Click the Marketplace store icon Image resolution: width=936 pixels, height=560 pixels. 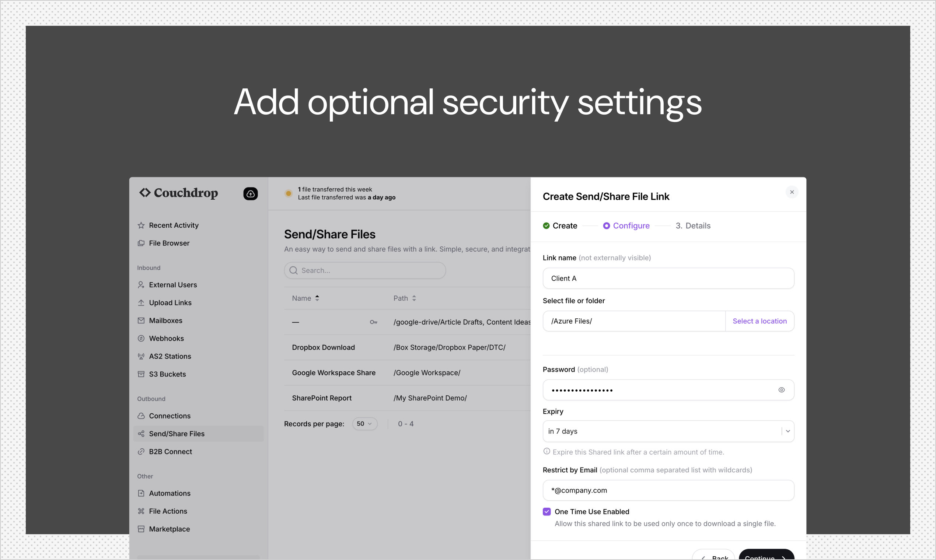pyautogui.click(x=141, y=529)
